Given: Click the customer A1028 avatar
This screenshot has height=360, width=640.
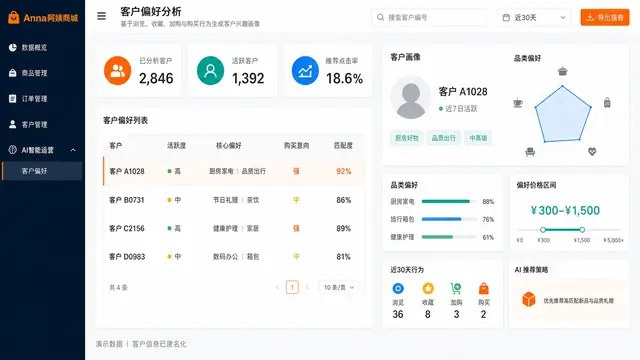Looking at the screenshot, I should (x=411, y=98).
